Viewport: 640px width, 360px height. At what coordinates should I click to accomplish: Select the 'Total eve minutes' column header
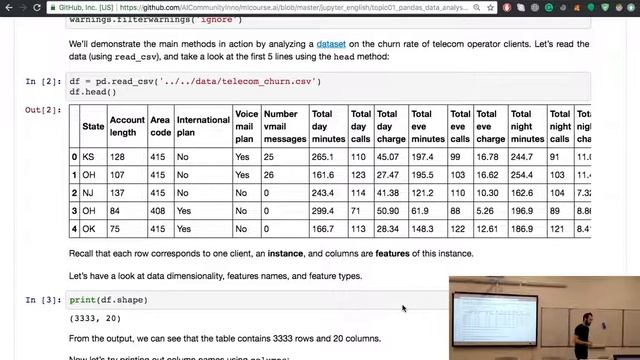tap(428, 126)
